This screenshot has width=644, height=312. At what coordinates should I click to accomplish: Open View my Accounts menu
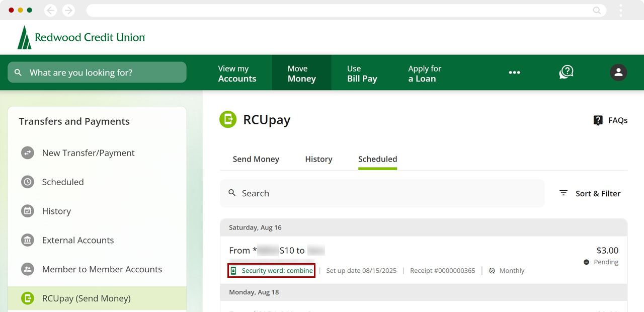(237, 73)
